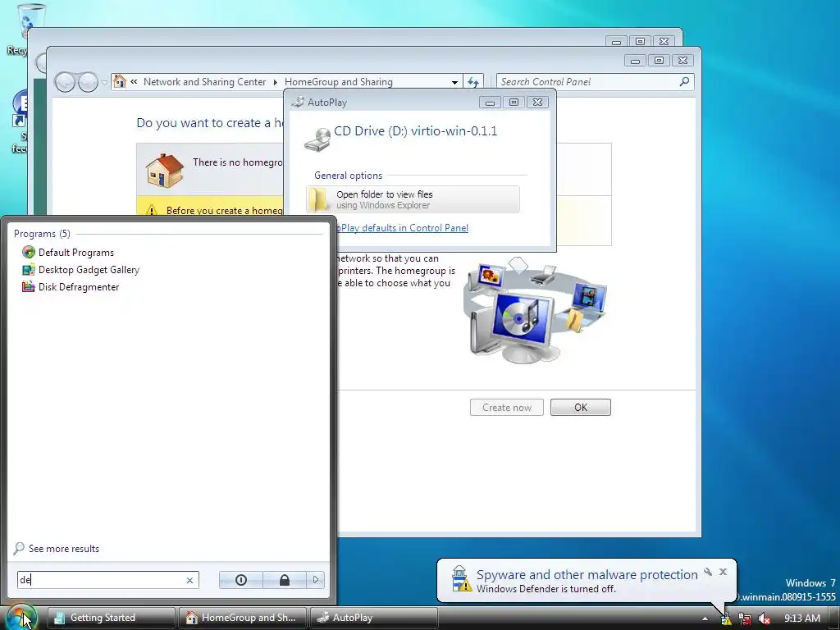Click the 9:13 AM system clock
The height and width of the screenshot is (630, 840).
pyautogui.click(x=802, y=619)
